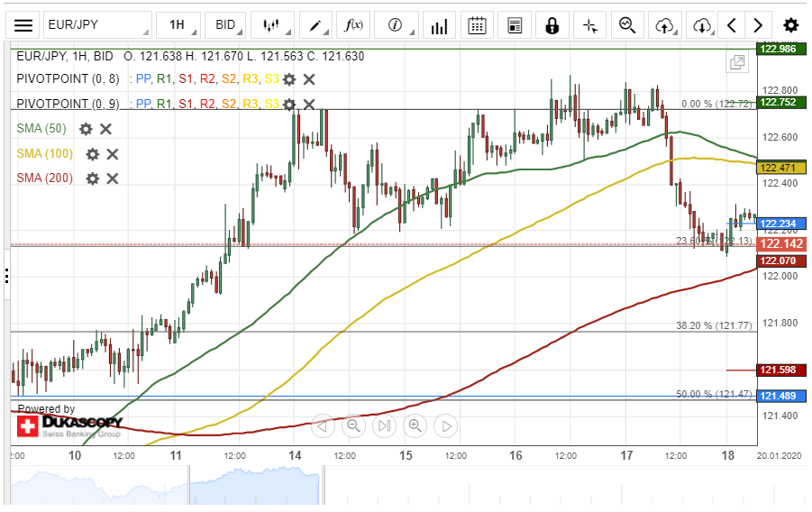Open settings for SMA (50) indicator
This screenshot has width=812, height=512.
(x=86, y=129)
